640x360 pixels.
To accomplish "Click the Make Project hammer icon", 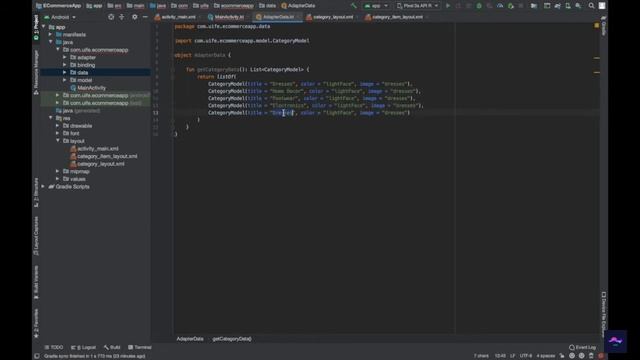I will (354, 6).
